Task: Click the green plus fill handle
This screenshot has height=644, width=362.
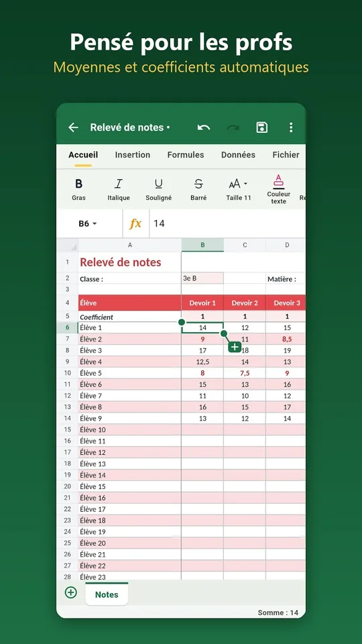Action: coord(235,347)
